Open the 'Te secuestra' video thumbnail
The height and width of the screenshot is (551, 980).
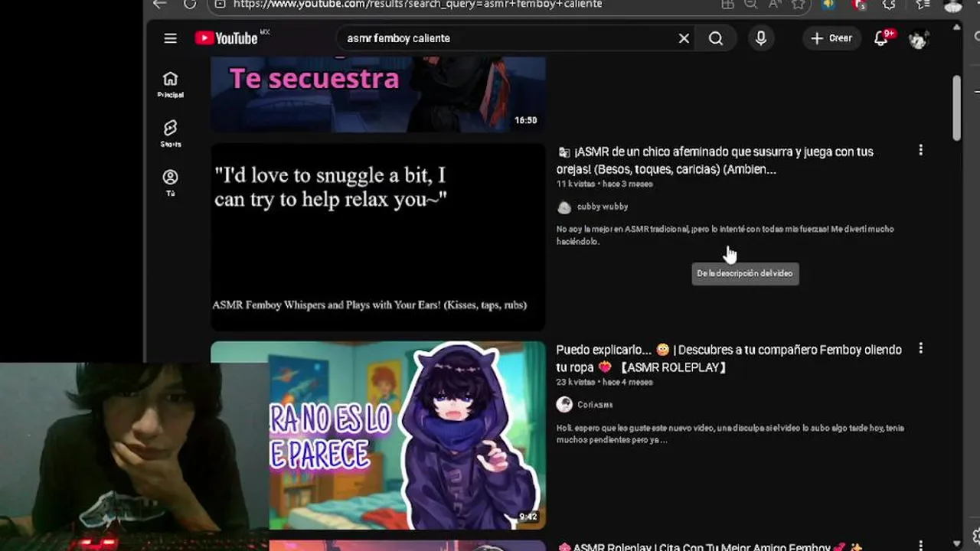[x=378, y=93]
